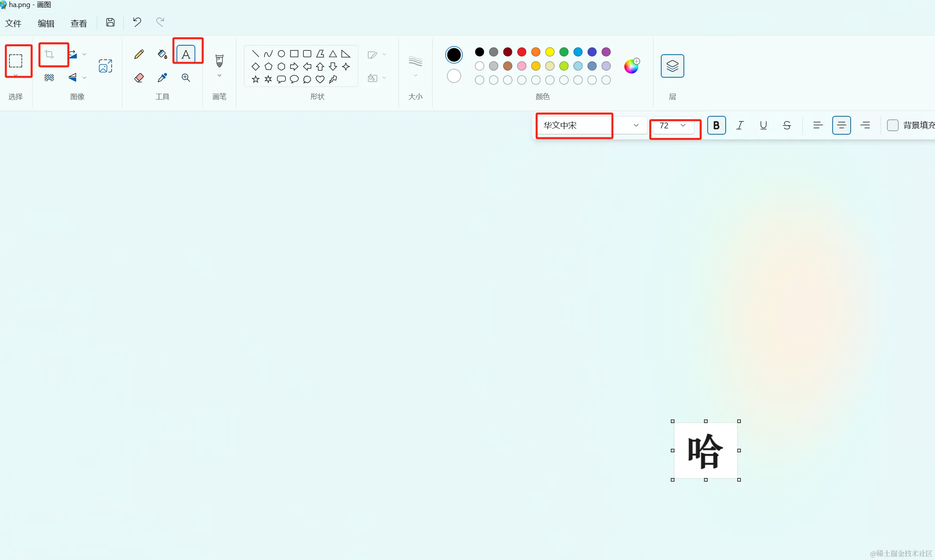Select the heart shape
Screen dimensions: 935x560
point(320,79)
